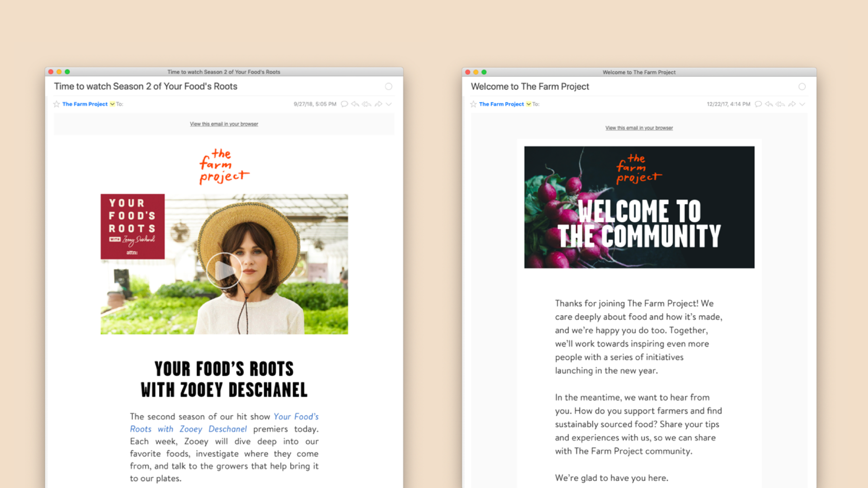Reply all in the Welcome email window
Viewport: 868px width, 488px height.
point(780,104)
